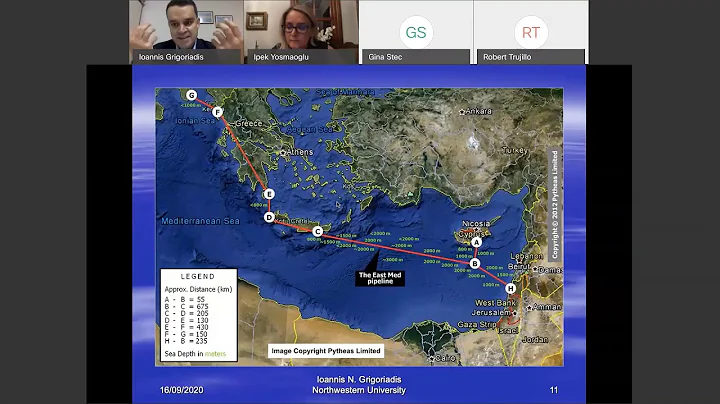Click the West Bank label
720x404 pixels.
click(495, 303)
